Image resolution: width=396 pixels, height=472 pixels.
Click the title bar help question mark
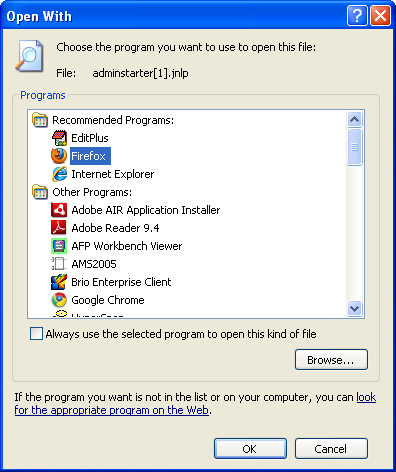coord(357,15)
